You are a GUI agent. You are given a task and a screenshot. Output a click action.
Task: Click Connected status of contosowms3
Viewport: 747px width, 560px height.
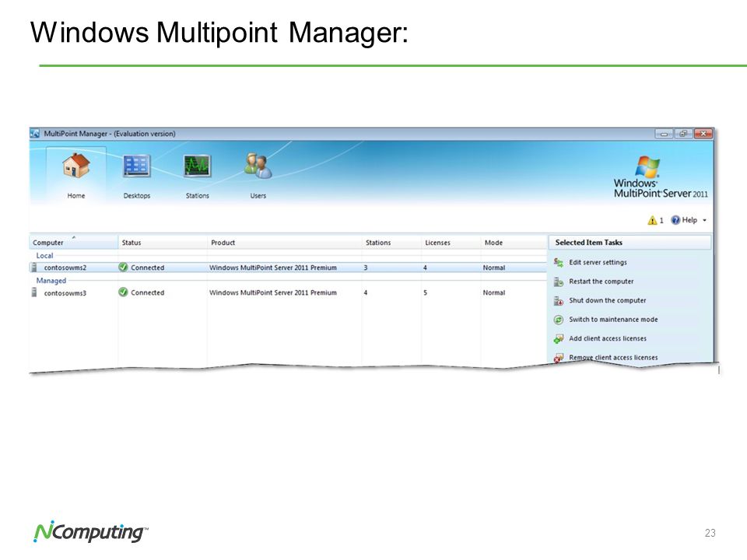[147, 292]
